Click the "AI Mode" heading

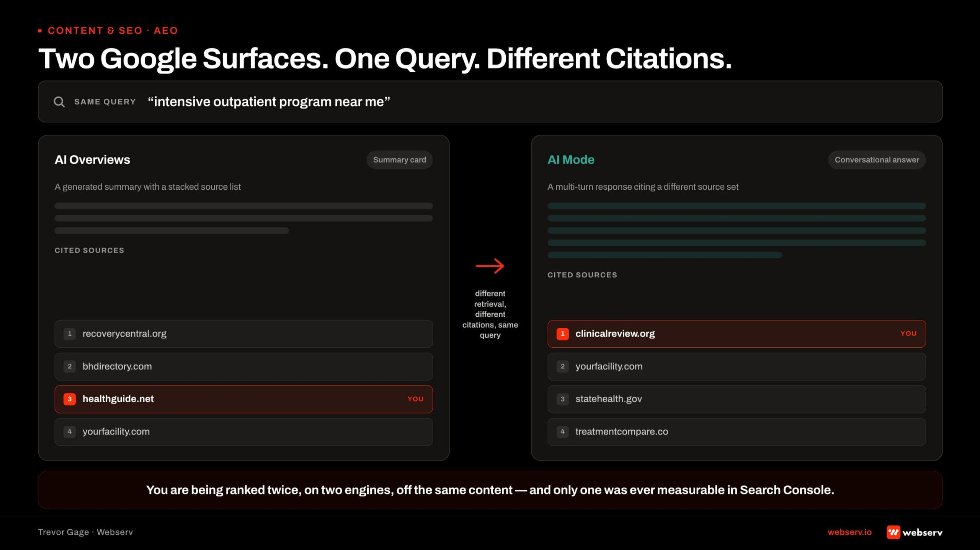coord(571,159)
